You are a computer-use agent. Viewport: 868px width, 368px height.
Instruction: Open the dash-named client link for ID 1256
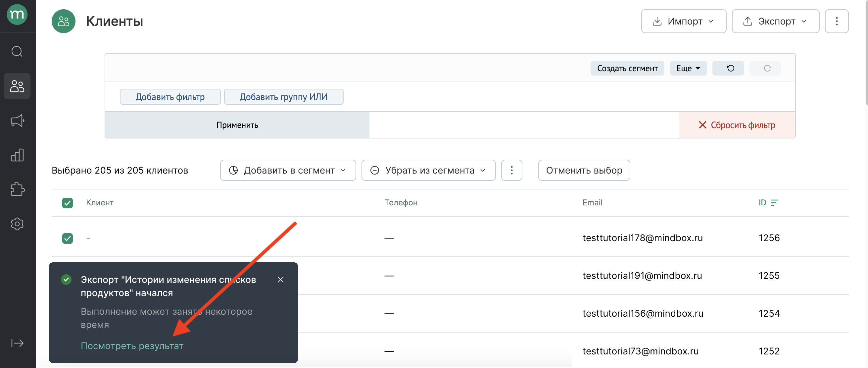88,238
